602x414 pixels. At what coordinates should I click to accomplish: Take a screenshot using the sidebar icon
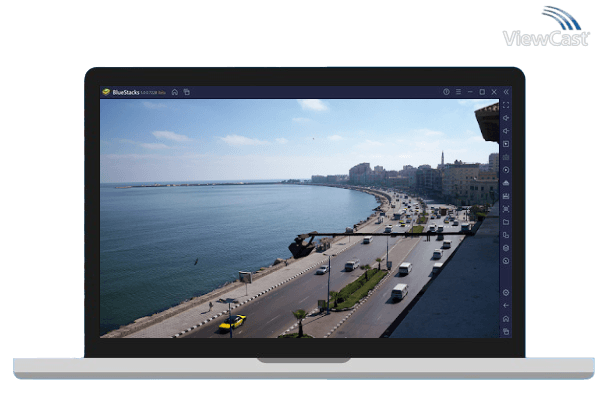click(506, 209)
